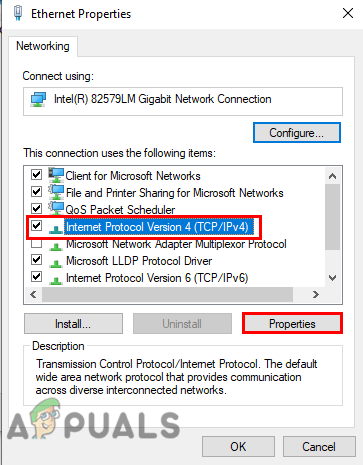
Task: Click the Client for Microsoft Networks icon
Action: pyautogui.click(x=56, y=175)
